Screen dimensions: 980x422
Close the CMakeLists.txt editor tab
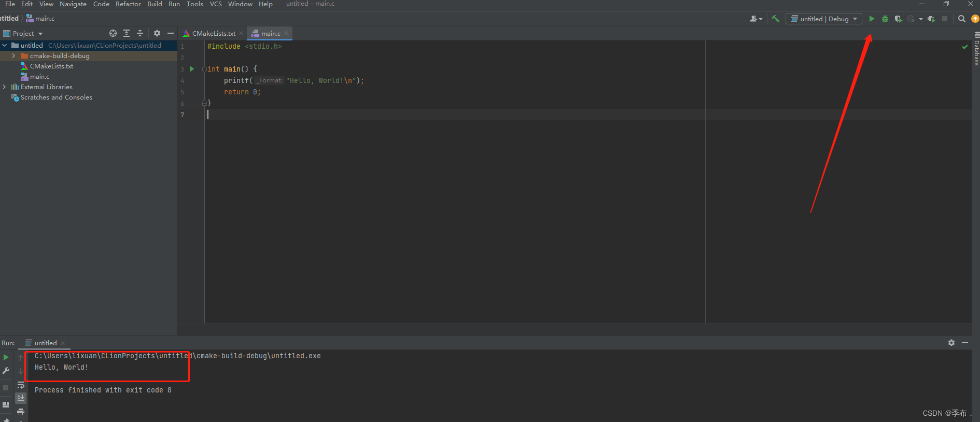click(x=241, y=33)
